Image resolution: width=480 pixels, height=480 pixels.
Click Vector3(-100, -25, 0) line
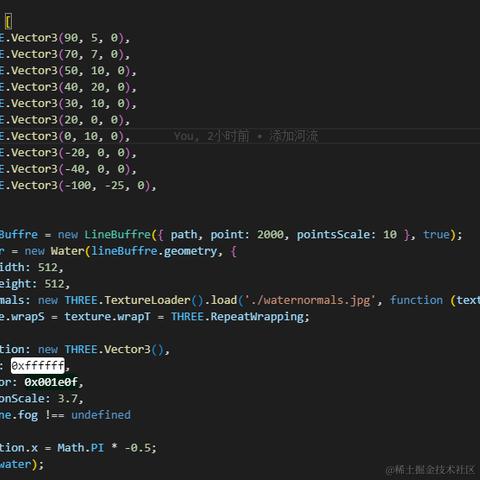click(x=78, y=185)
